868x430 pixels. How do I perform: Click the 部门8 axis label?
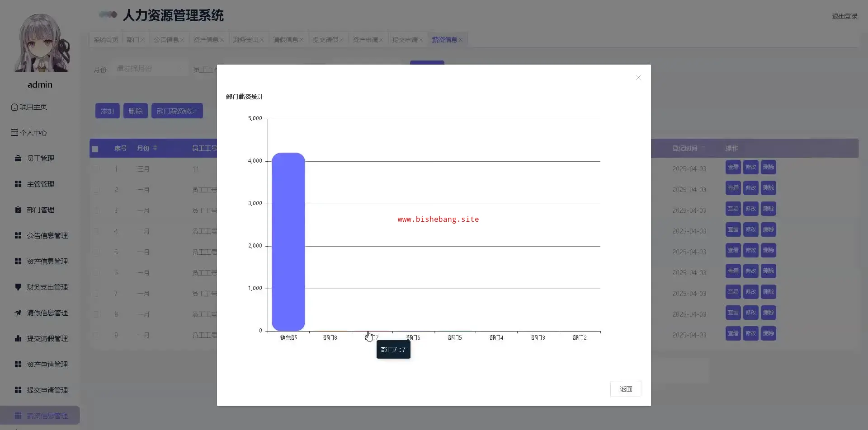click(330, 338)
